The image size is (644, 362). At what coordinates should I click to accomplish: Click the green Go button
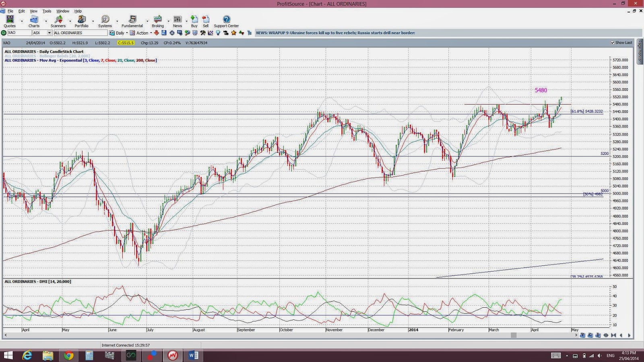(x=4, y=33)
